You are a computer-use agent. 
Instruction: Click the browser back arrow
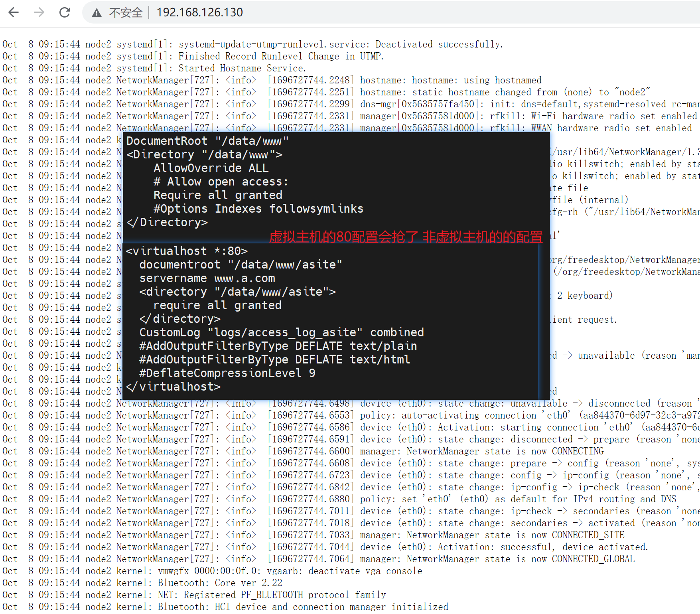(14, 12)
